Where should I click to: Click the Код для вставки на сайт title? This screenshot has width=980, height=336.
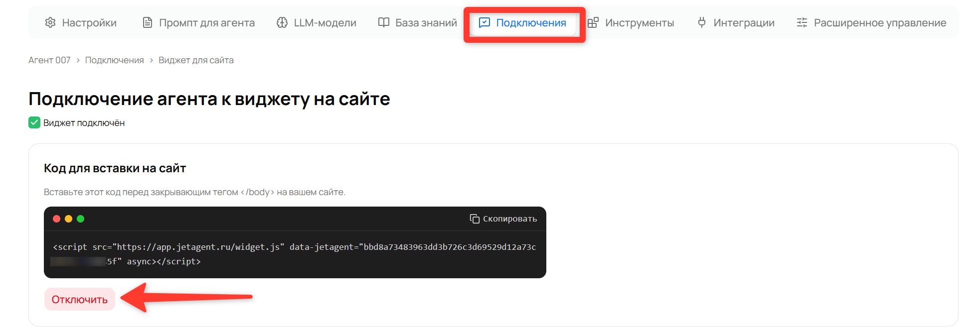point(115,169)
